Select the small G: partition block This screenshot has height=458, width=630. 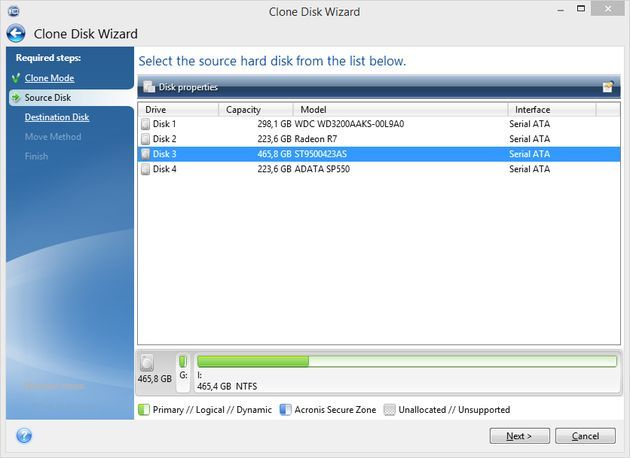pyautogui.click(x=183, y=372)
